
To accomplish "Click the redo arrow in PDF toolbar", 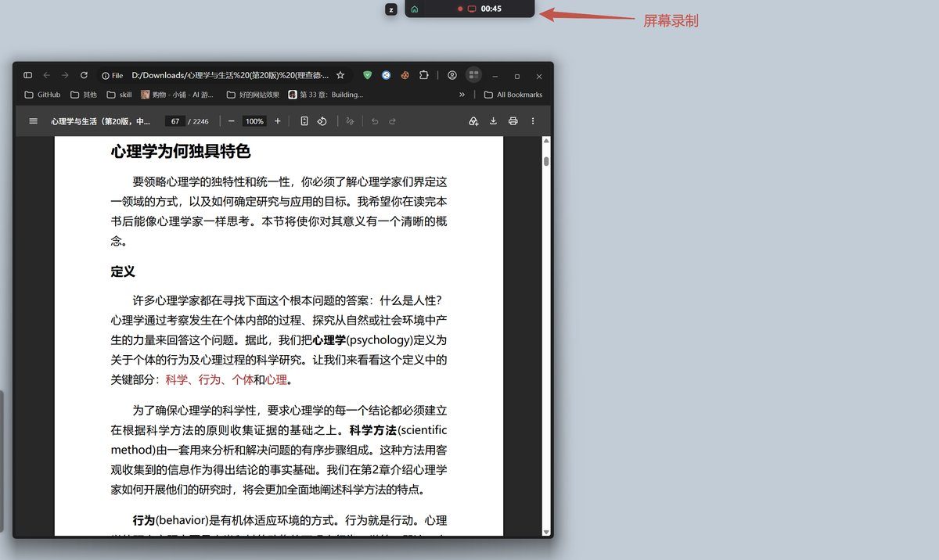I will [x=392, y=121].
